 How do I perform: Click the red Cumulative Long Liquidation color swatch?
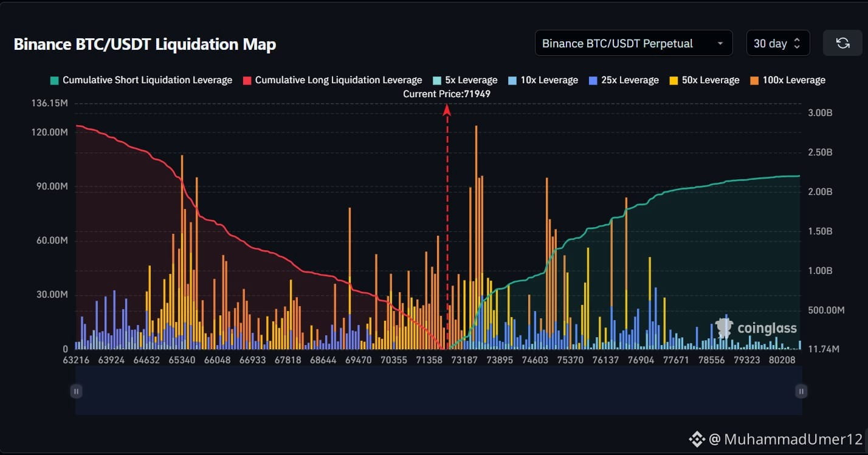click(247, 80)
